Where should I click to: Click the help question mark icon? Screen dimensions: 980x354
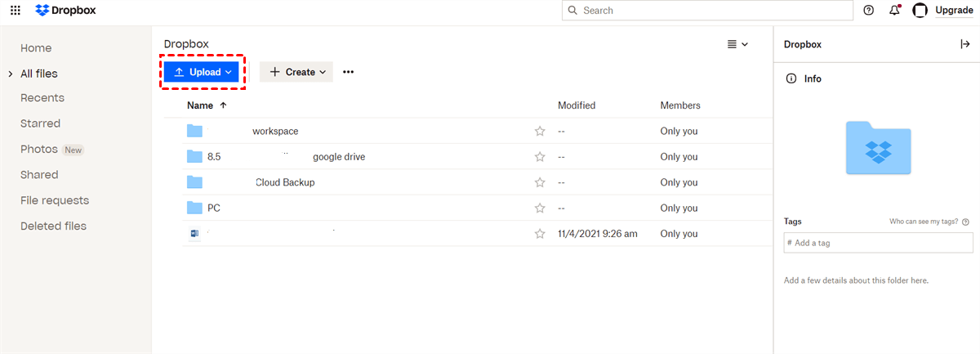(x=869, y=11)
